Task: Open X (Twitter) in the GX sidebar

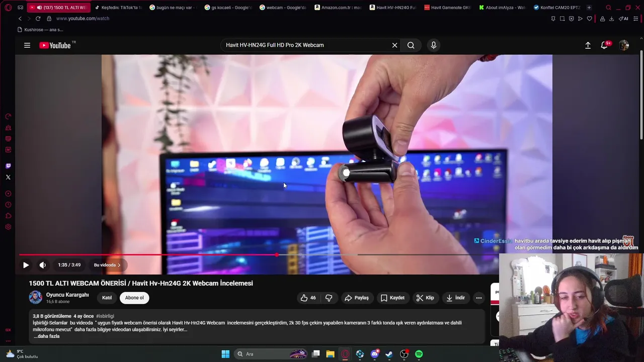Action: (x=8, y=177)
